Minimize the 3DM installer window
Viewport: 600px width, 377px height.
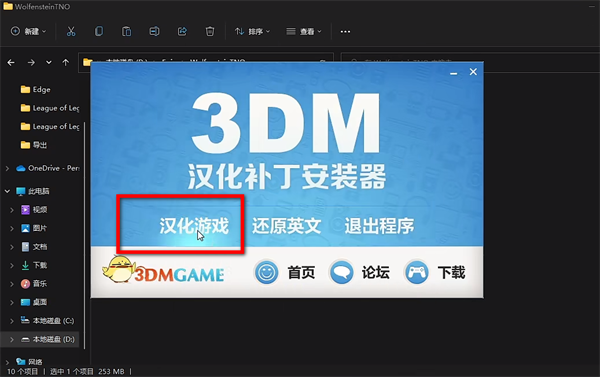pos(453,73)
